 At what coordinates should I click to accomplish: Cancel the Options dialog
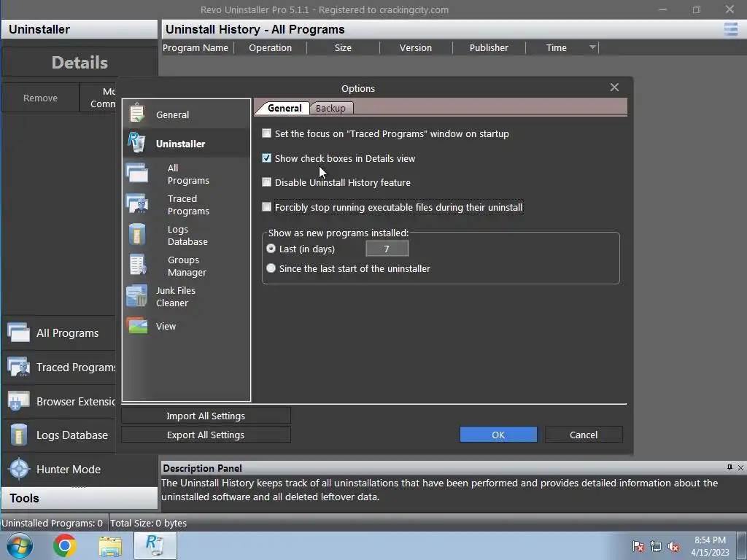[584, 435]
